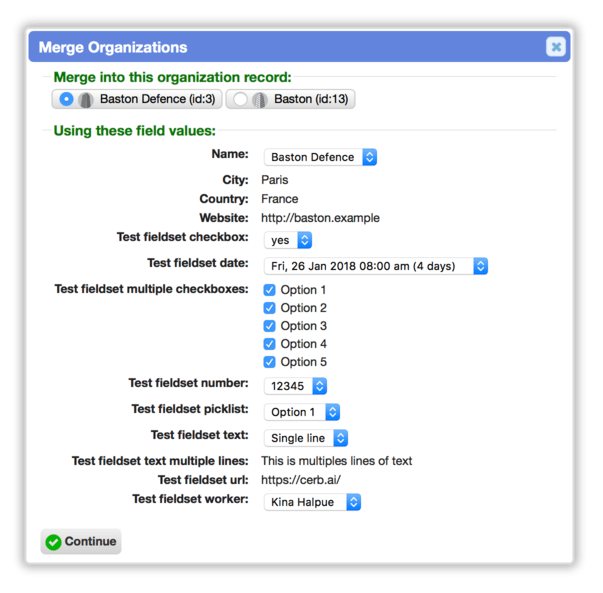
Task: Click the green checkmark icon on Continue
Action: (53, 542)
